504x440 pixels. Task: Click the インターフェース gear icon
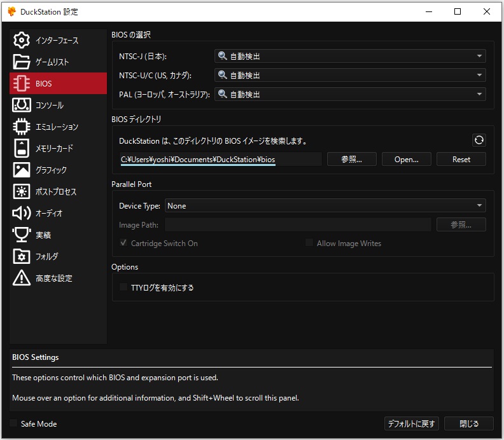pos(22,40)
